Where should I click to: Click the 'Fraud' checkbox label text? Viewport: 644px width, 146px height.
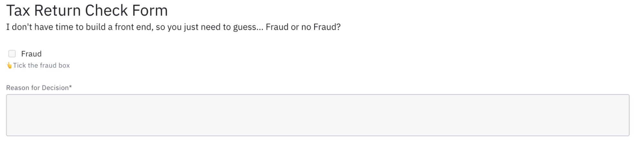point(31,54)
